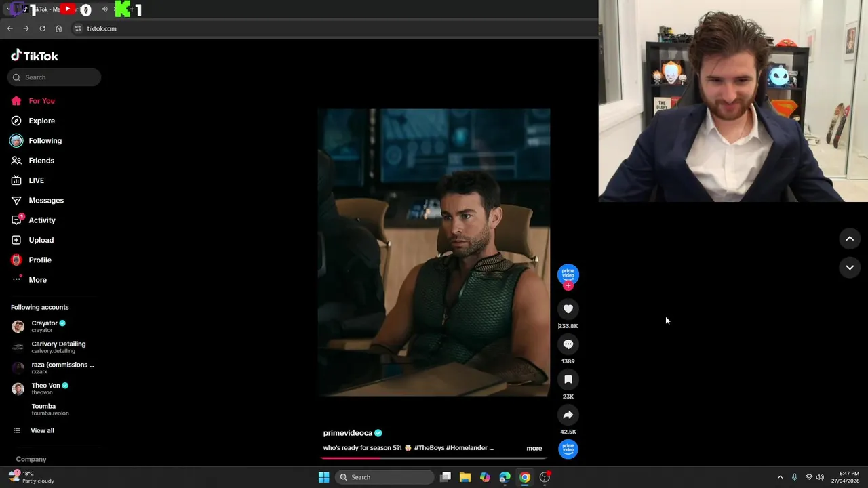Viewport: 868px width, 488px height.
Task: Click the Upload plus icon
Action: [16, 240]
